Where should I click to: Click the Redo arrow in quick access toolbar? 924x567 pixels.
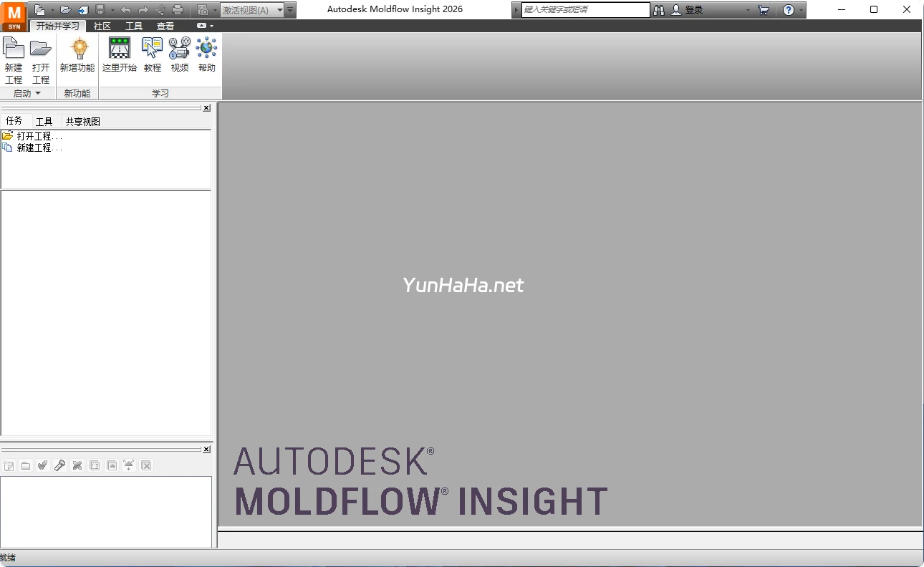(143, 10)
